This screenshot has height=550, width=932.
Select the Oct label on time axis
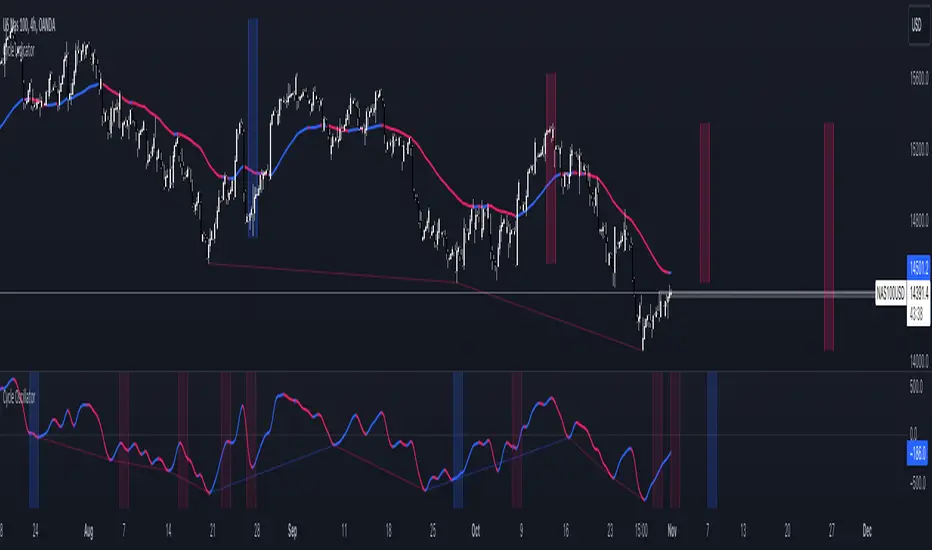[x=476, y=531]
